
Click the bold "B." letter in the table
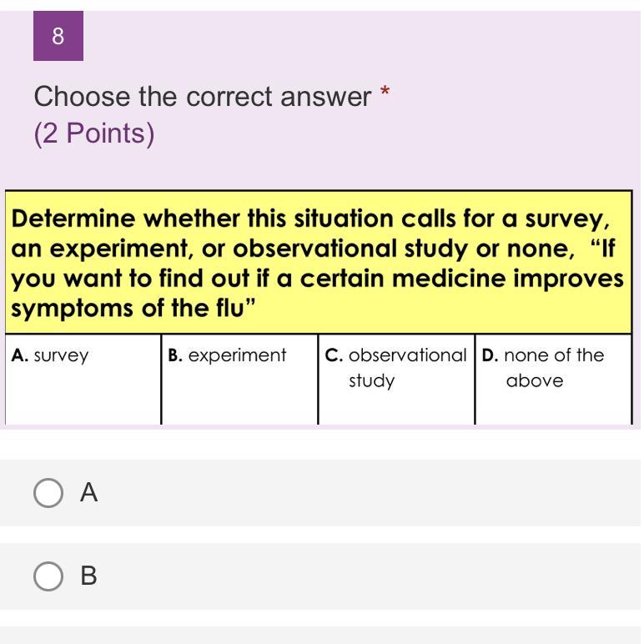tap(175, 355)
